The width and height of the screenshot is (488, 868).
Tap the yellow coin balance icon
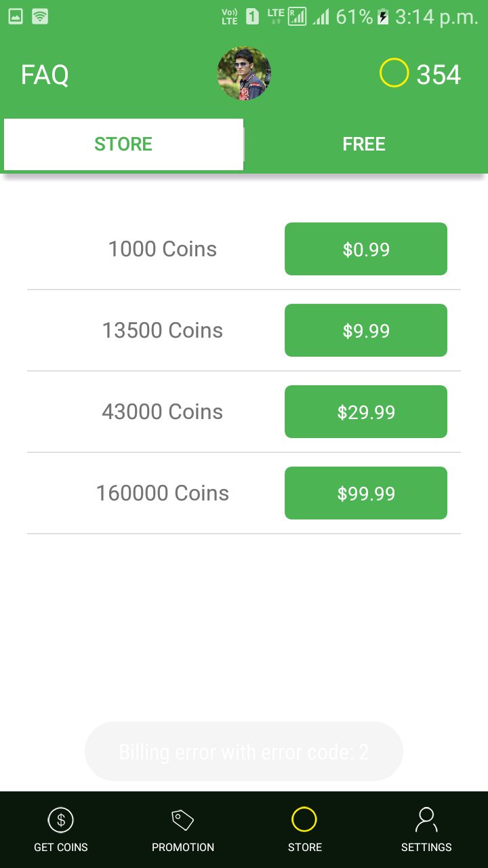[x=394, y=73]
